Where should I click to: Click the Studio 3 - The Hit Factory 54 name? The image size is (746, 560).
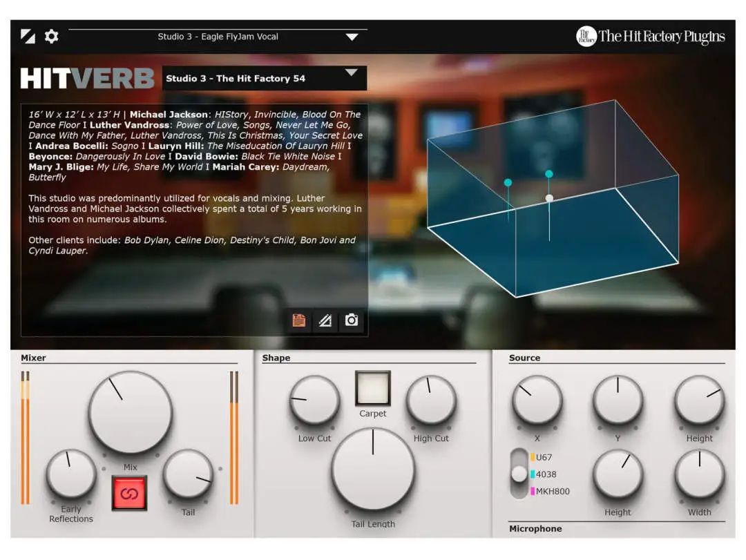click(236, 79)
